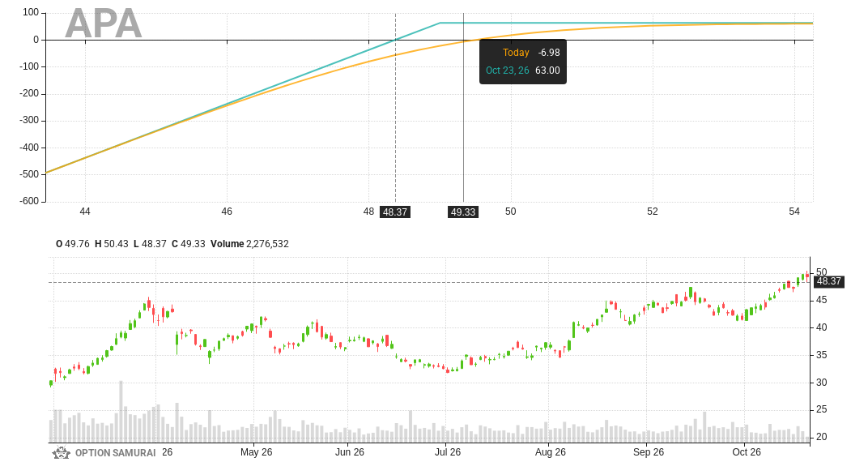Click the 'OPTION SAMURAI' brand text
Viewport: 868px width, 462px height.
point(115,453)
